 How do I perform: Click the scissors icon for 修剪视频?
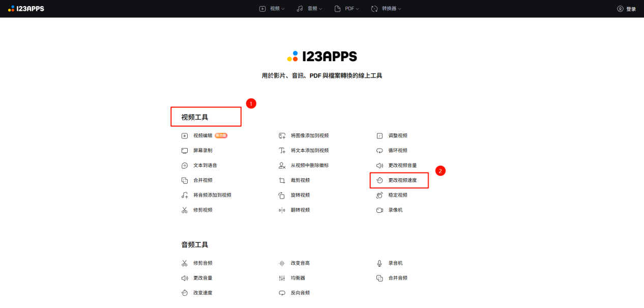185,210
